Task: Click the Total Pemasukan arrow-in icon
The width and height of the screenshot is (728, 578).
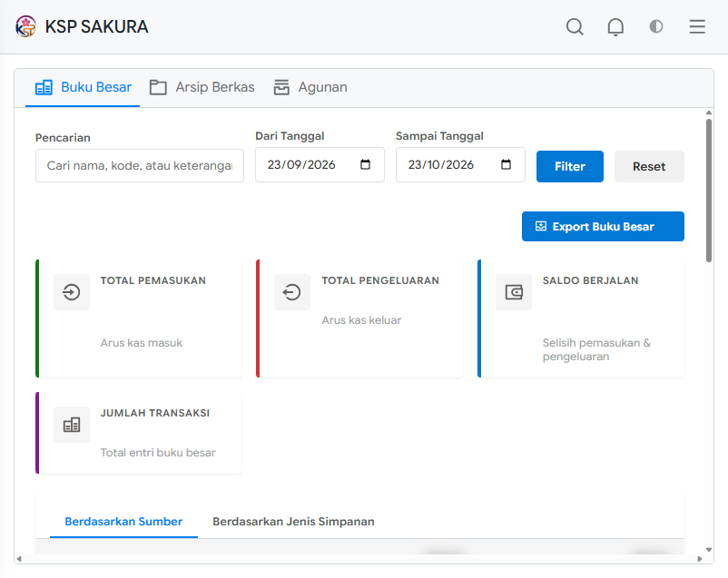Action: point(72,292)
